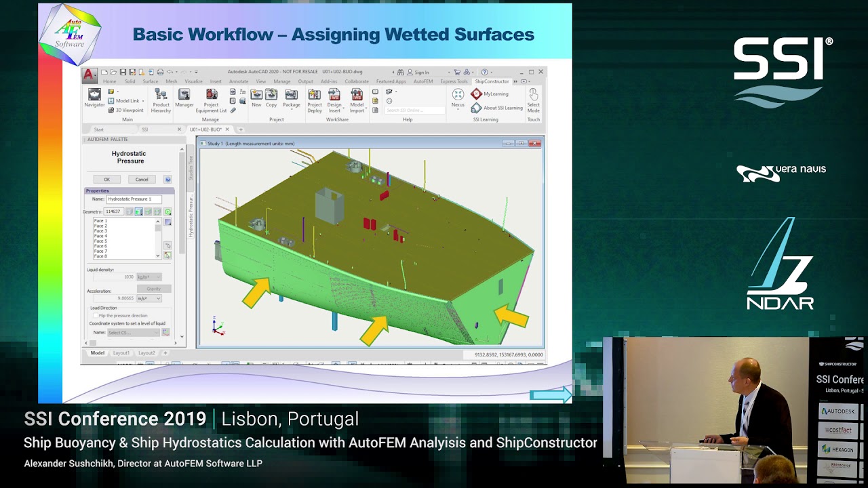Screen dimensions: 868x488
Task: Click the Save icon in quick access toolbar
Action: tap(123, 72)
